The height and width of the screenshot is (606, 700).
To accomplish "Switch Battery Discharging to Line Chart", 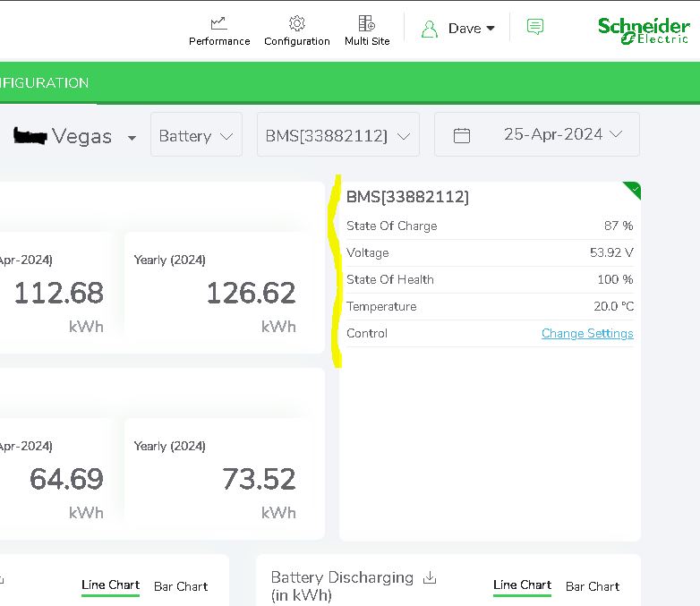I will pyautogui.click(x=523, y=585).
